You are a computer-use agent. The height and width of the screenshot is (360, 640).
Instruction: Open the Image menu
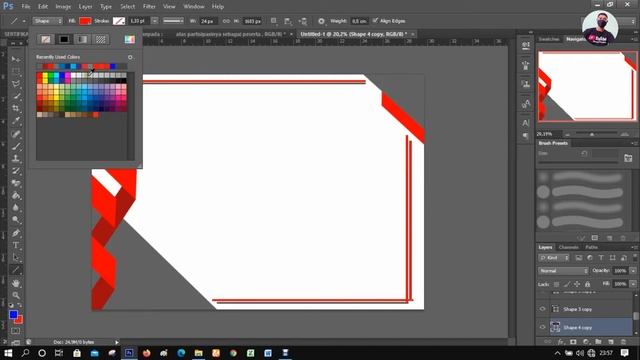(63, 7)
